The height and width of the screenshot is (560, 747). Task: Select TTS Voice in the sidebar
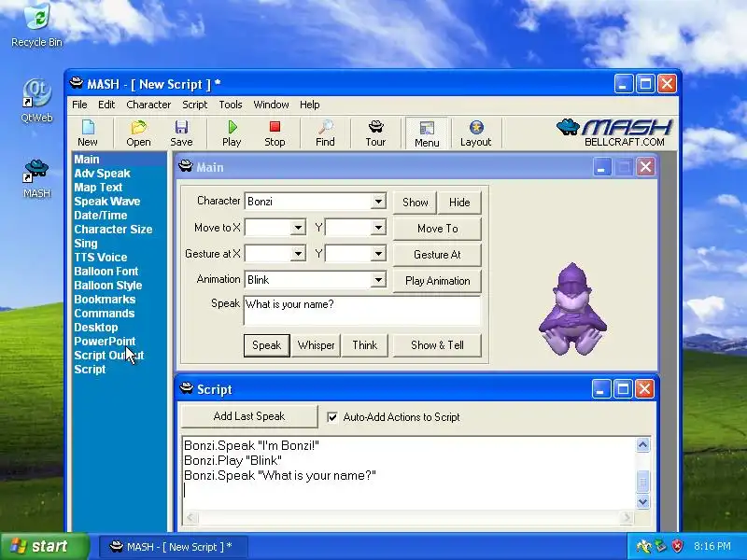pyautogui.click(x=101, y=258)
